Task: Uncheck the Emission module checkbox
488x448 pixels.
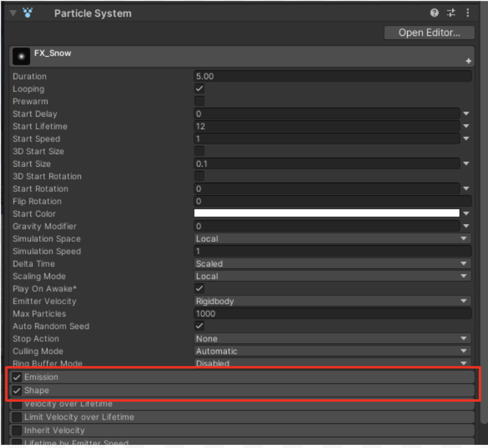Action: (x=17, y=377)
